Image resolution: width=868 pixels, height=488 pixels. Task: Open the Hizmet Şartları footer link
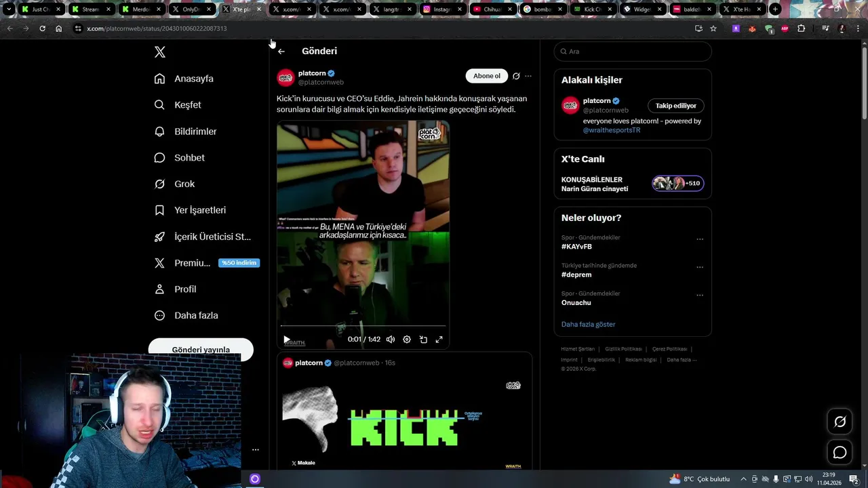click(578, 349)
